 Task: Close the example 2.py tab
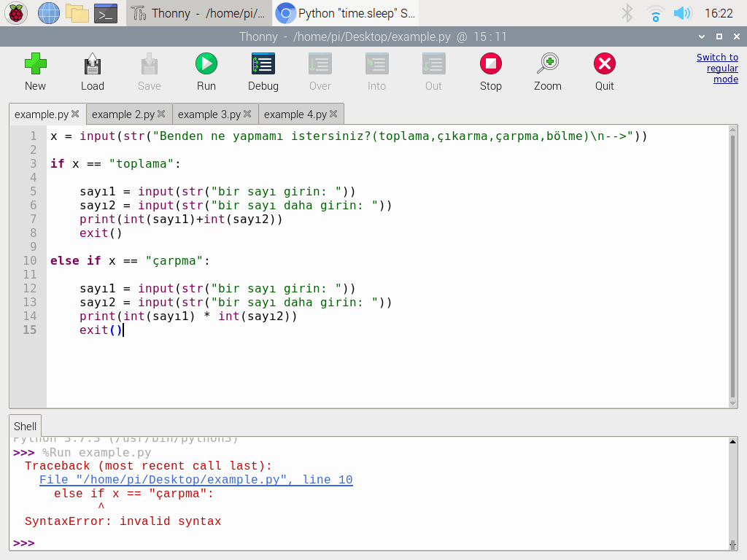[x=161, y=114]
